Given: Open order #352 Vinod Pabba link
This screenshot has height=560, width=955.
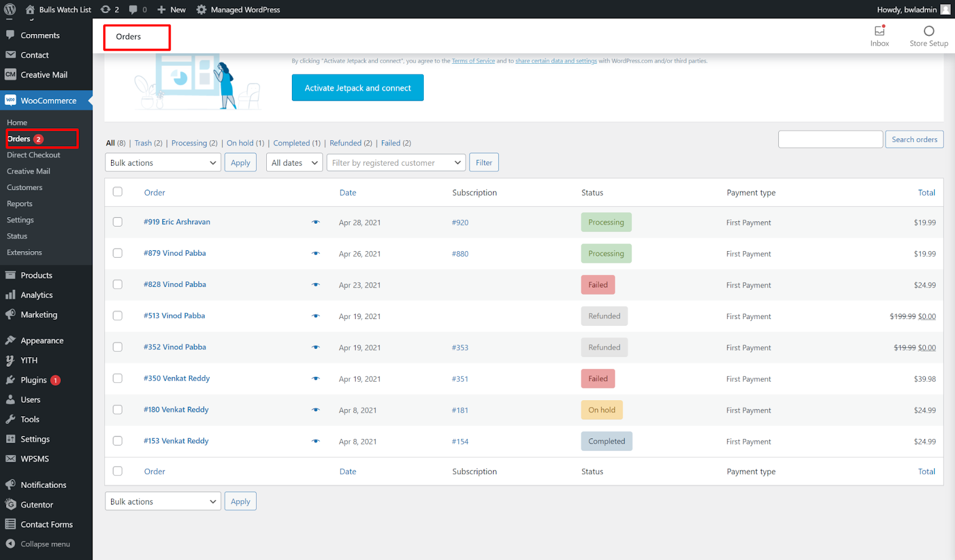Looking at the screenshot, I should pos(175,347).
